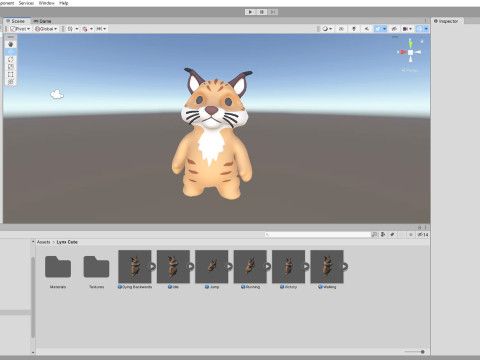This screenshot has height=360, width=480.
Task: Toggle scene lighting
Action: tap(354, 29)
